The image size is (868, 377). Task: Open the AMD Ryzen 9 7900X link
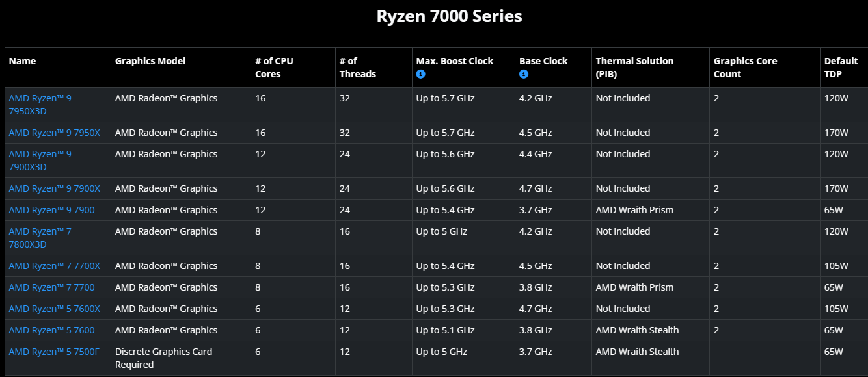[54, 188]
